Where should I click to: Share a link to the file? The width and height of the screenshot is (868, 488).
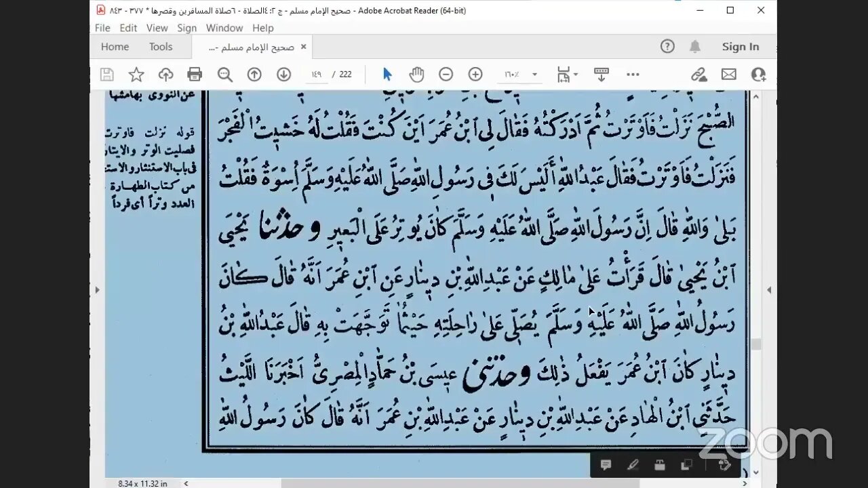pos(699,75)
